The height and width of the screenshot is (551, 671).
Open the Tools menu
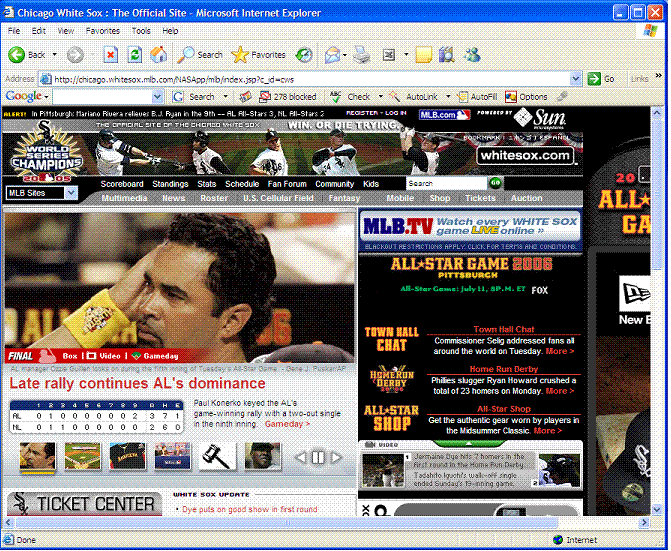(x=141, y=31)
